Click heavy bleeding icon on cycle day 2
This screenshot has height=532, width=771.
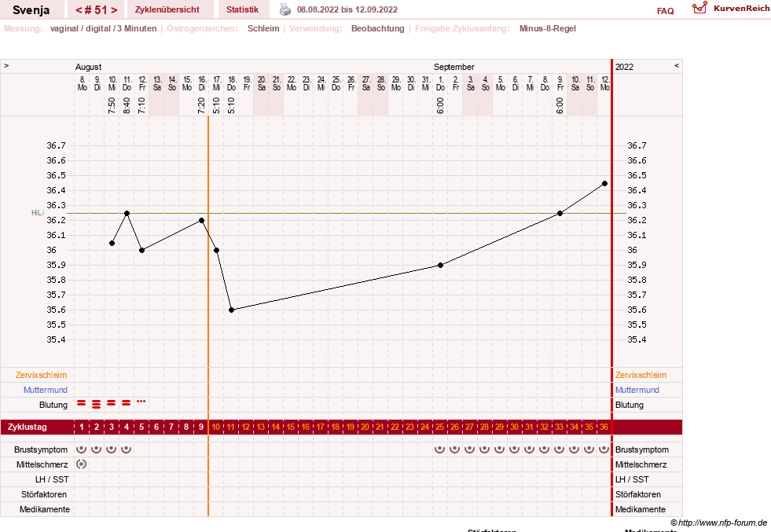click(x=97, y=404)
